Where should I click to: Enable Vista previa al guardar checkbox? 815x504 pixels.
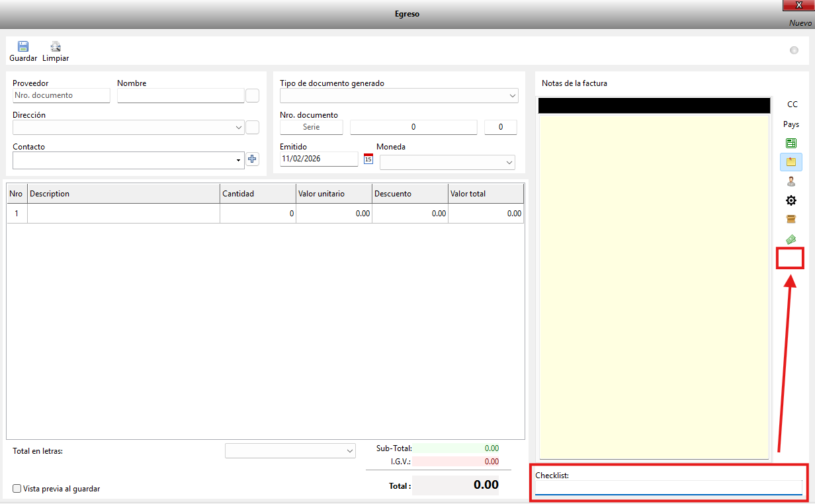tap(17, 489)
